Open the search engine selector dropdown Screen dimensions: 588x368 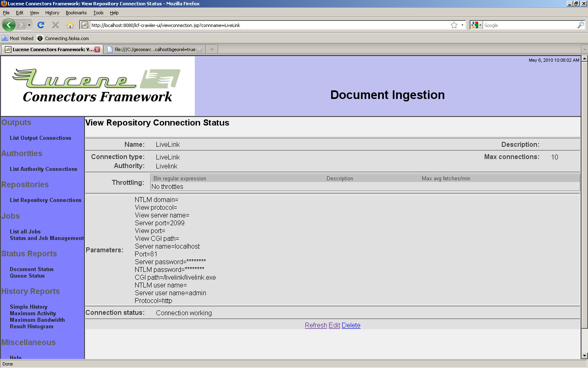[476, 25]
